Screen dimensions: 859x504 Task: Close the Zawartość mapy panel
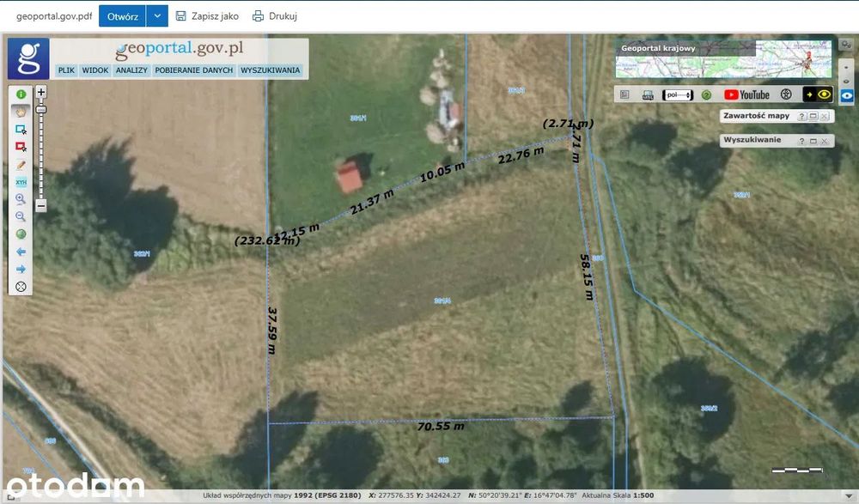pyautogui.click(x=825, y=116)
